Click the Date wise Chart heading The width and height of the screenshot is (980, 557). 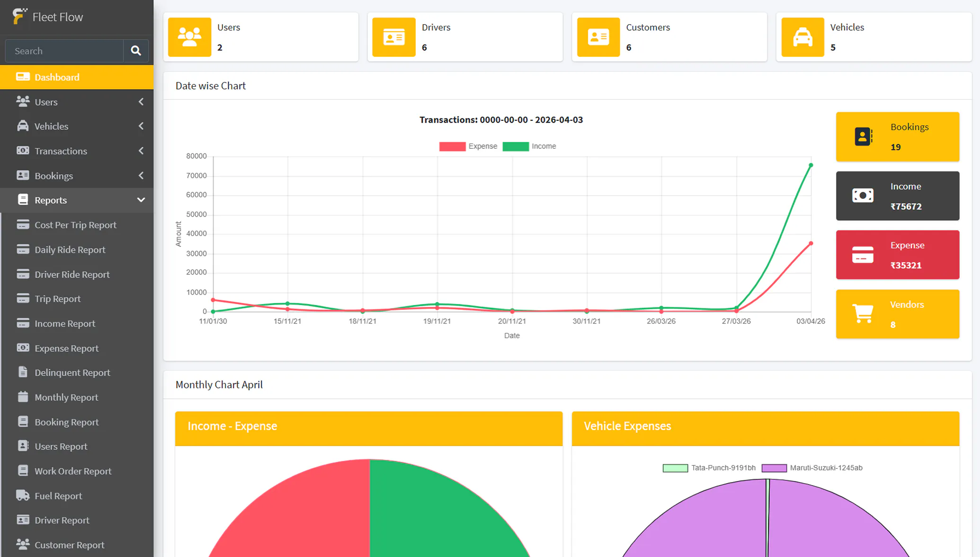click(211, 86)
